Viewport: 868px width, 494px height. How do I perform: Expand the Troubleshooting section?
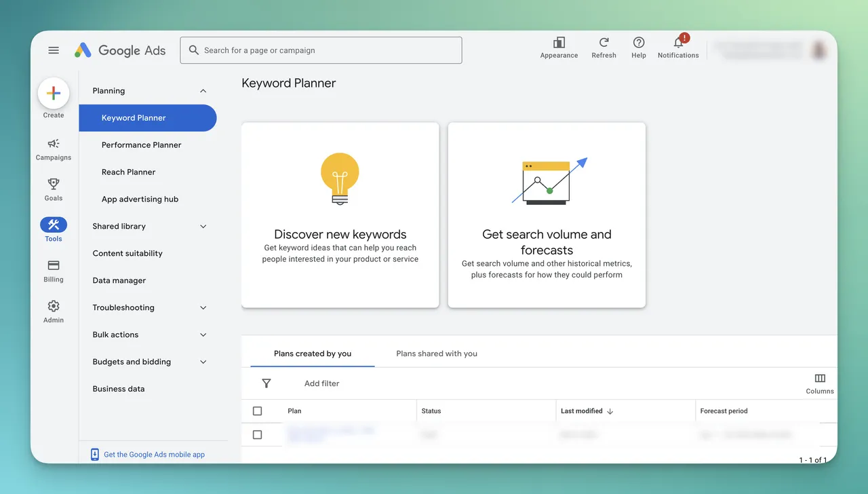[x=203, y=308]
